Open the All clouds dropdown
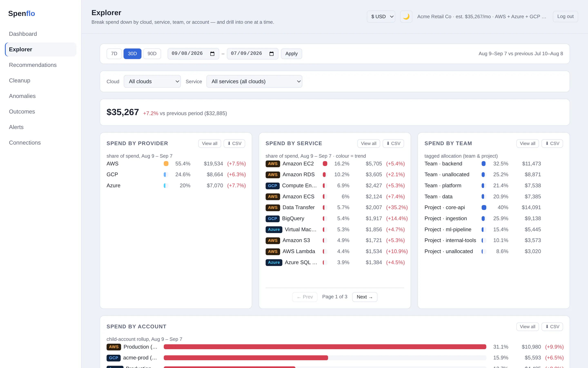 click(x=152, y=82)
